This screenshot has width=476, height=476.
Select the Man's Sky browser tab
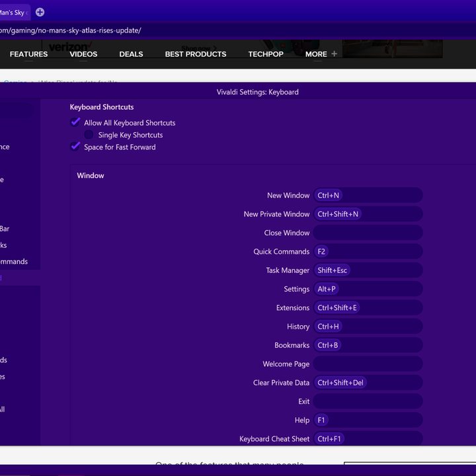(14, 13)
